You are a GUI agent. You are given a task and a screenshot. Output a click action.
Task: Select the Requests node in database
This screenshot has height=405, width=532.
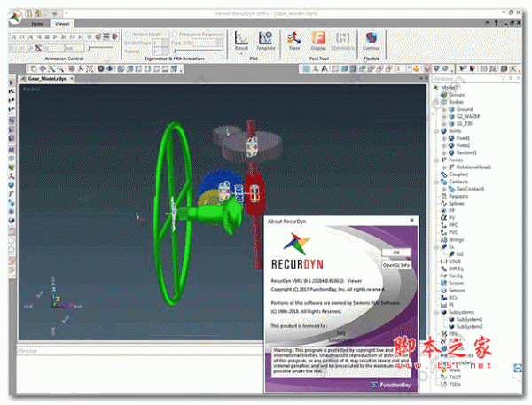point(455,196)
